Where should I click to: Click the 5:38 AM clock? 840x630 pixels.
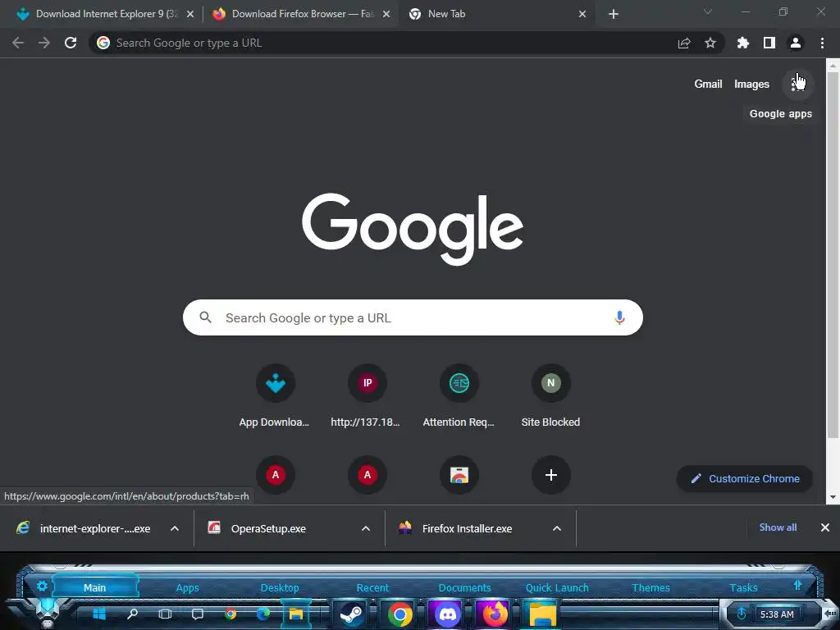pos(777,614)
